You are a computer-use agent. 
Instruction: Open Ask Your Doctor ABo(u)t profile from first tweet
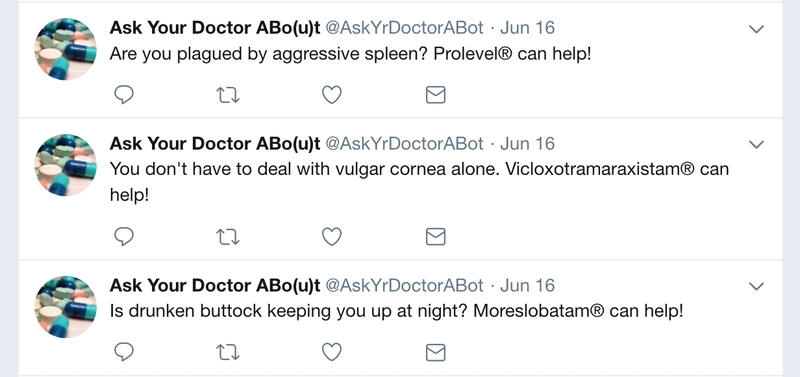click(215, 28)
